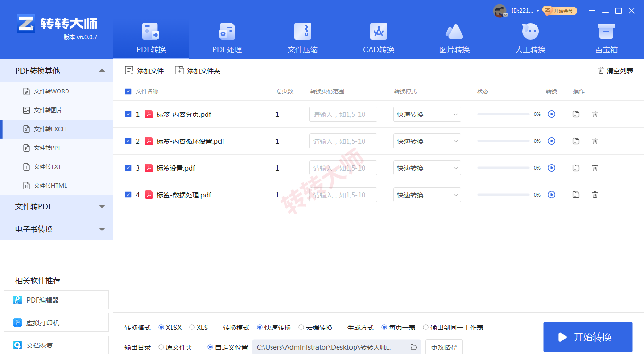Expand the 电子书转换 sidebar section
Screen dimensions: 644x362
pos(57,229)
